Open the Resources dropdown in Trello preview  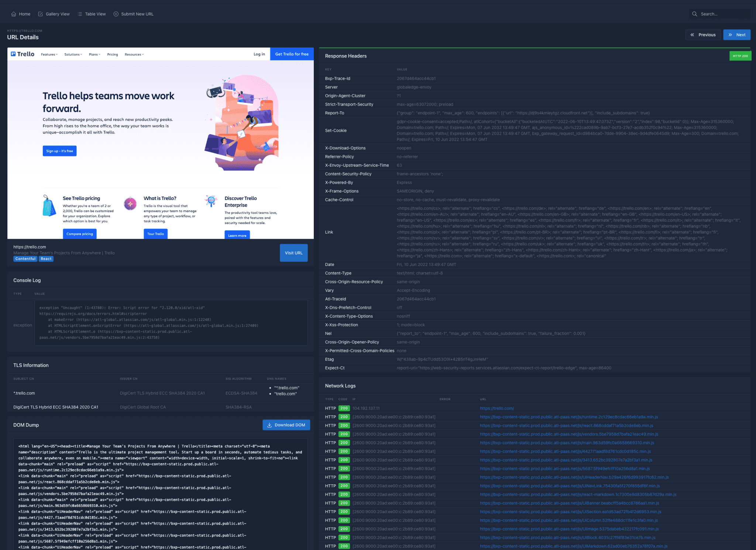[134, 55]
